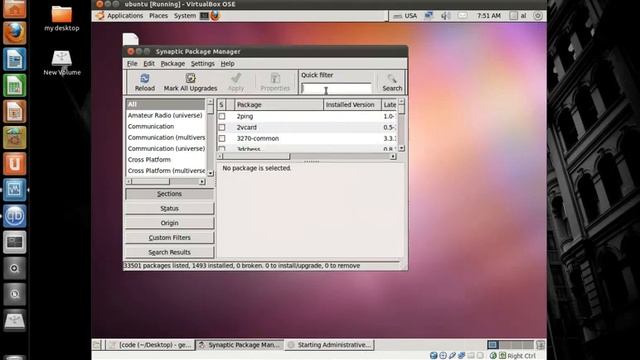This screenshot has width=640, height=360.
Task: Click the workspace switcher launcher icon
Action: [x=14, y=242]
